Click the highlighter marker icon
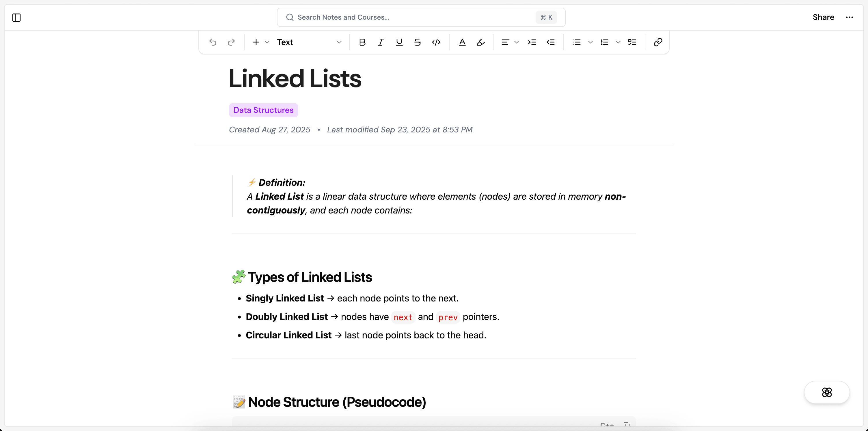868x431 pixels. [x=481, y=42]
